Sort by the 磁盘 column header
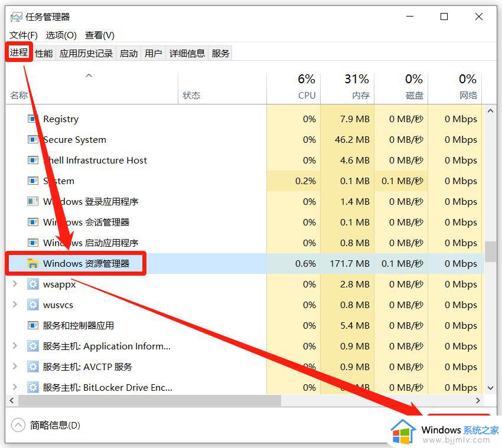The image size is (502, 448). 401,88
